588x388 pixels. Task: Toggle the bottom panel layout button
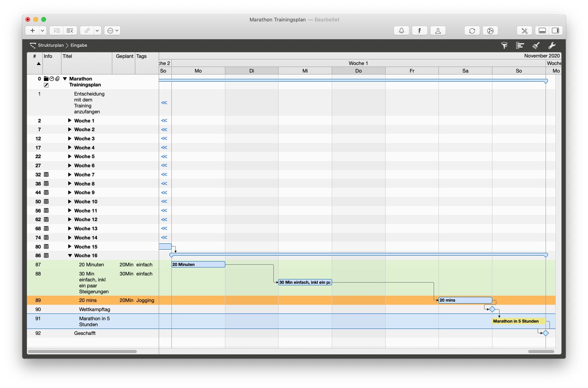(542, 31)
